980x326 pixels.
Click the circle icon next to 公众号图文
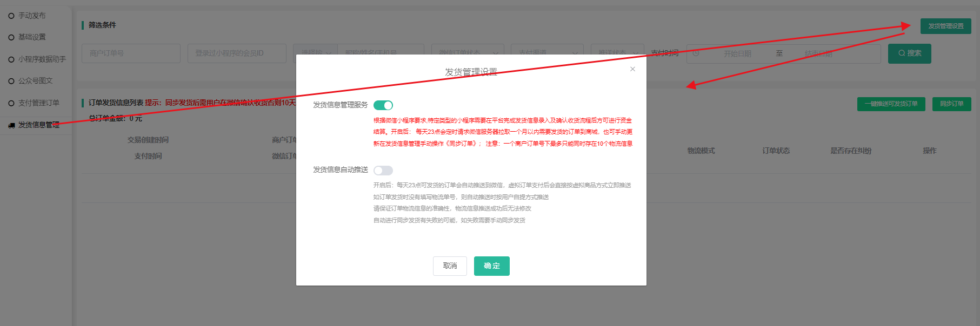(x=11, y=81)
